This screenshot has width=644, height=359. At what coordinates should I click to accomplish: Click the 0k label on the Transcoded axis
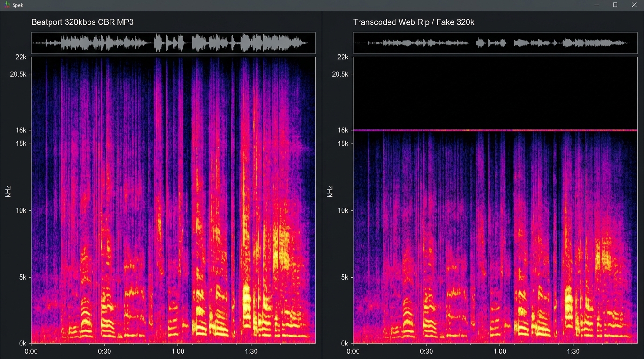coord(345,343)
